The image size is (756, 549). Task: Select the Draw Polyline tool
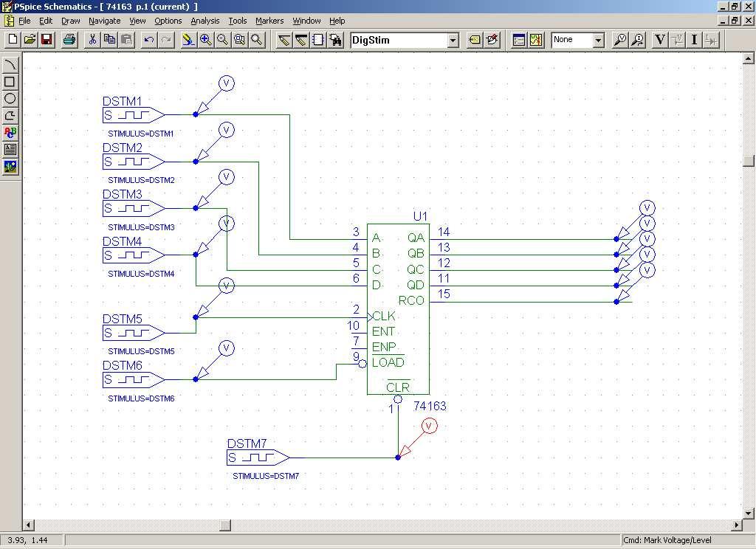(x=10, y=116)
